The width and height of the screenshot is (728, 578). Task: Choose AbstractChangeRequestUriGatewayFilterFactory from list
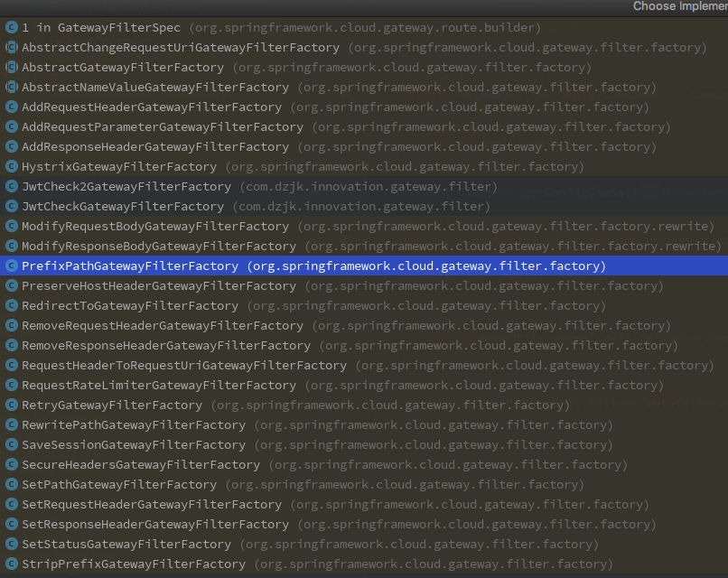pyautogui.click(x=364, y=47)
